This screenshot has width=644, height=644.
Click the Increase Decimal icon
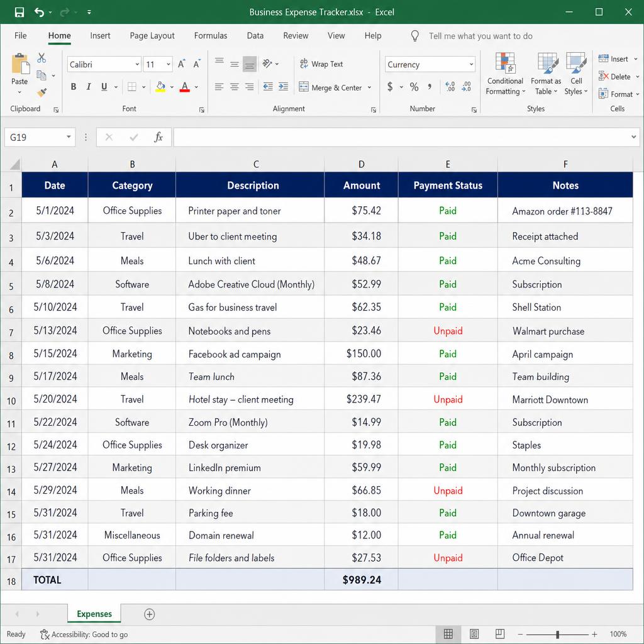click(x=450, y=87)
